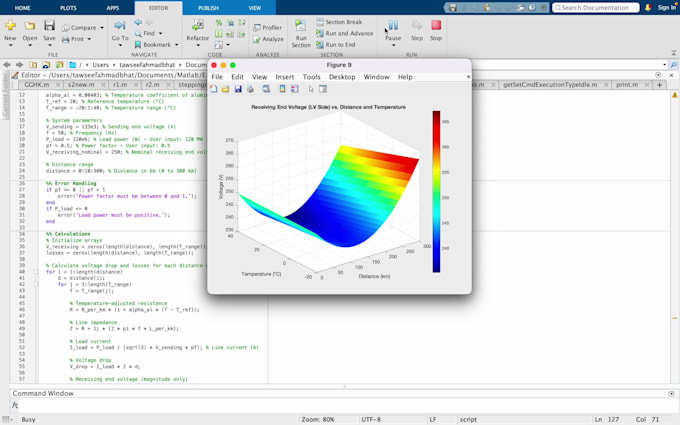This screenshot has height=425, width=680.
Task: Open the Tools menu in Figure 9
Action: pyautogui.click(x=311, y=76)
